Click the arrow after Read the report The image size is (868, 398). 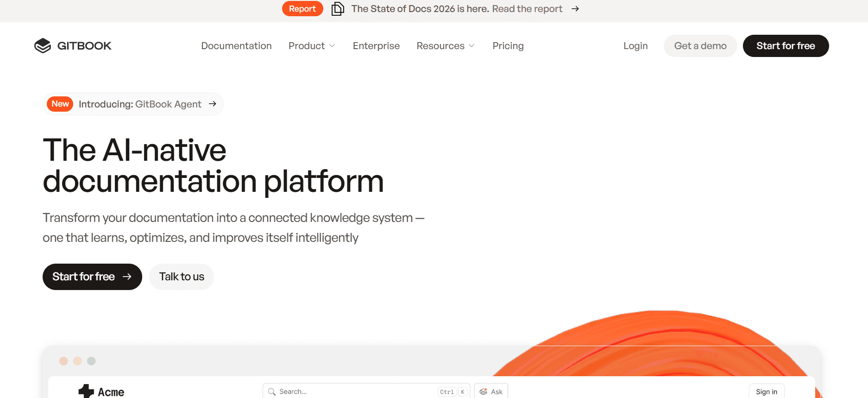click(575, 9)
